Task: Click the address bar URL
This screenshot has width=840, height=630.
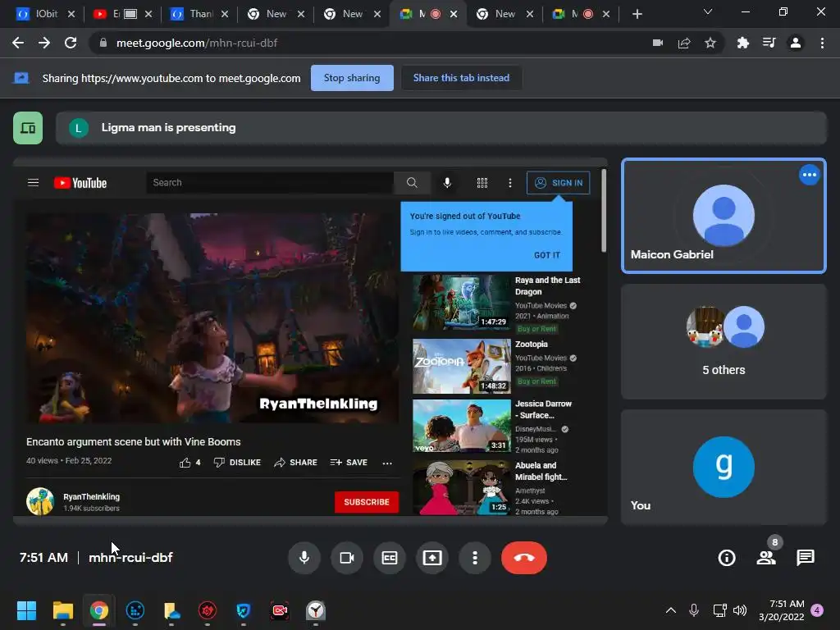Action: point(197,43)
